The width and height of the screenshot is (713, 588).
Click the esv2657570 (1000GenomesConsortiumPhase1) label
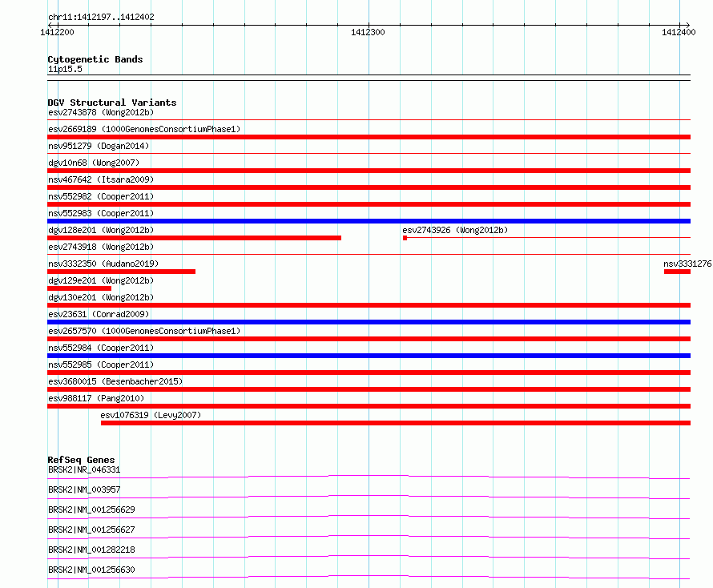[144, 331]
